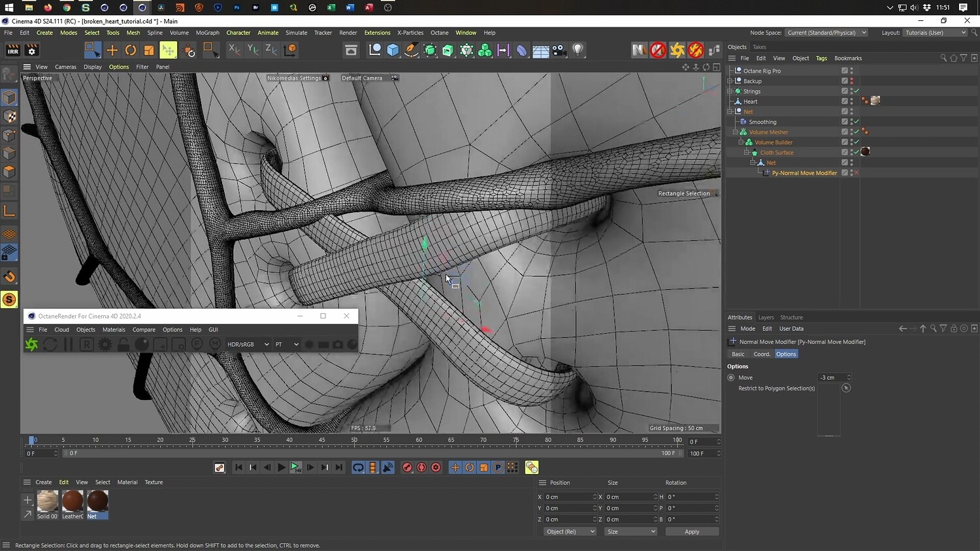This screenshot has width=980, height=551.
Task: Select the Rotate tool in top toolbar
Action: click(131, 50)
